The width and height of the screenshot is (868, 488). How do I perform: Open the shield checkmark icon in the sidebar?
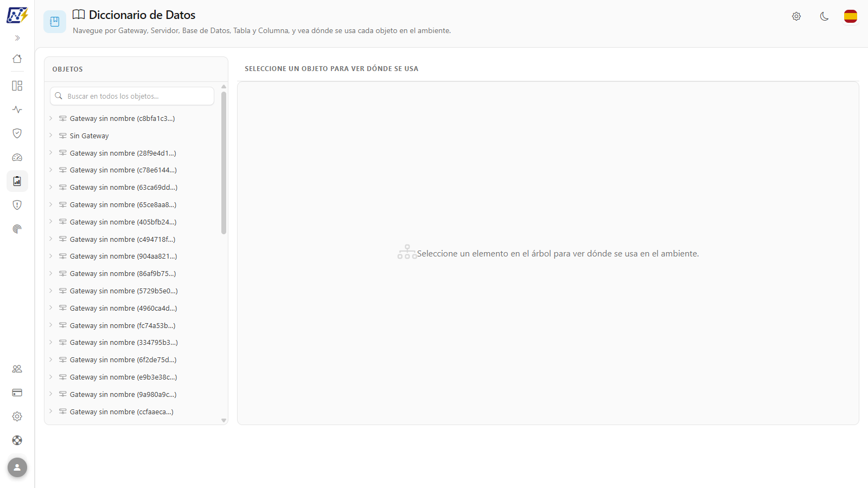click(x=17, y=133)
